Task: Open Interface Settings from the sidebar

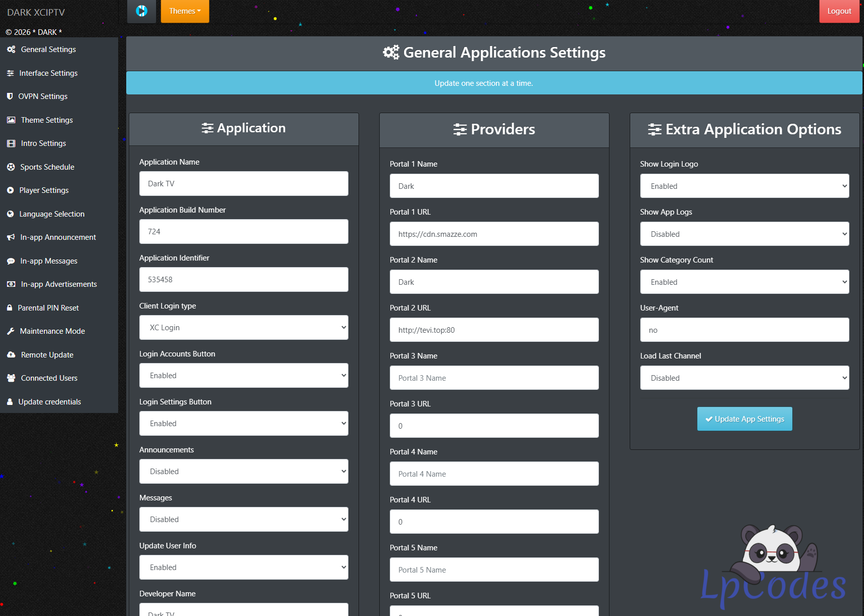Action: pyautogui.click(x=48, y=73)
